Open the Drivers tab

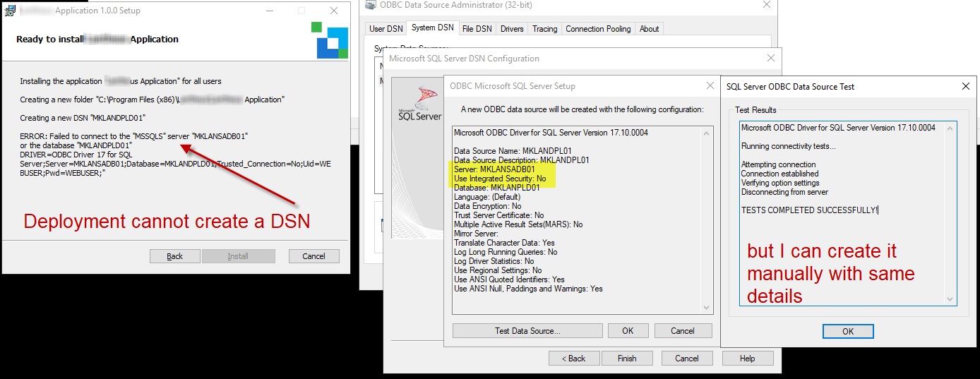pyautogui.click(x=512, y=29)
